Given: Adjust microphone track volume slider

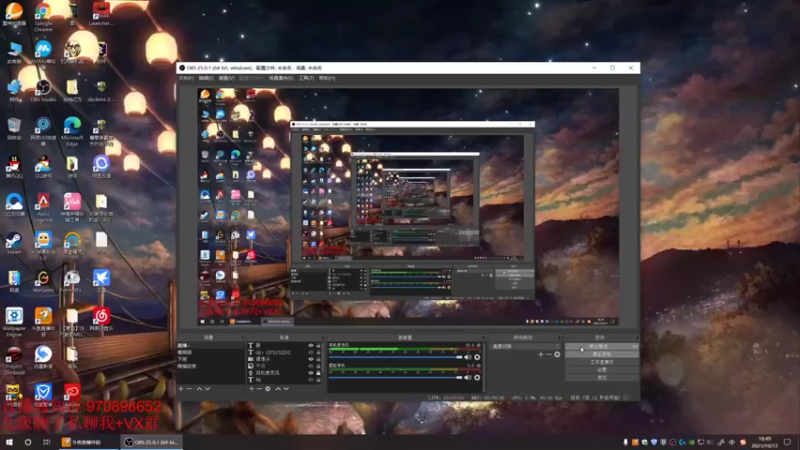Looking at the screenshot, I should (x=396, y=357).
